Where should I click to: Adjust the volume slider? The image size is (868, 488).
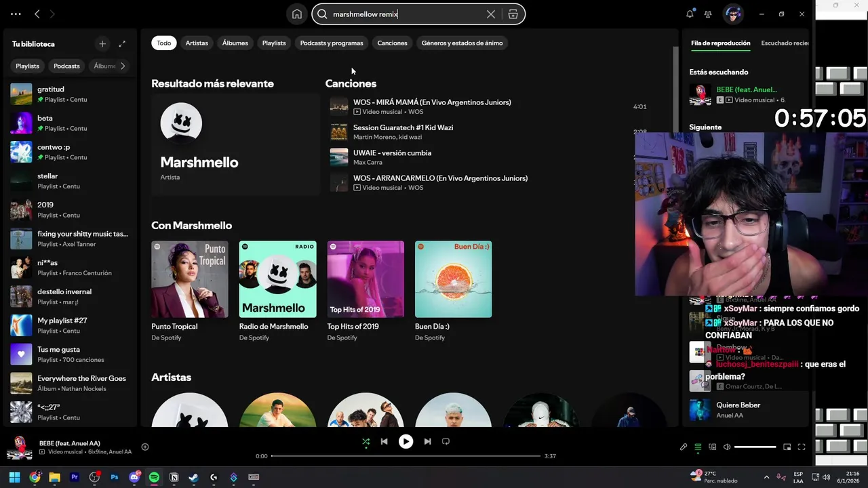(x=755, y=447)
